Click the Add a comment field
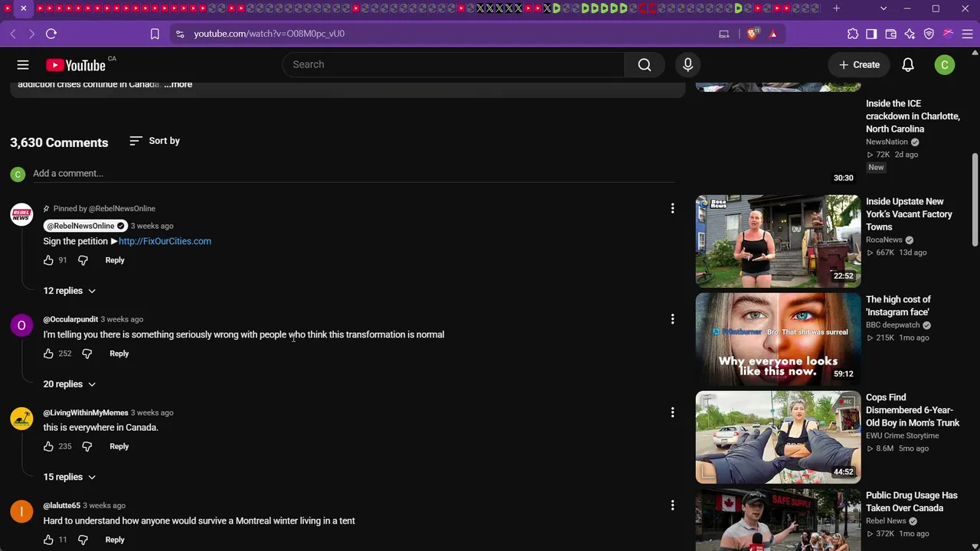Screen dimensions: 980x551 (x=354, y=174)
